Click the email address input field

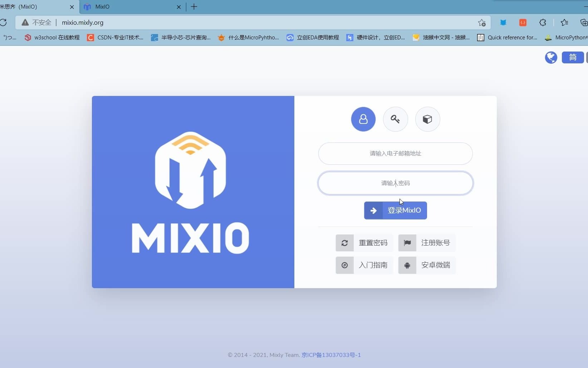pyautogui.click(x=395, y=154)
